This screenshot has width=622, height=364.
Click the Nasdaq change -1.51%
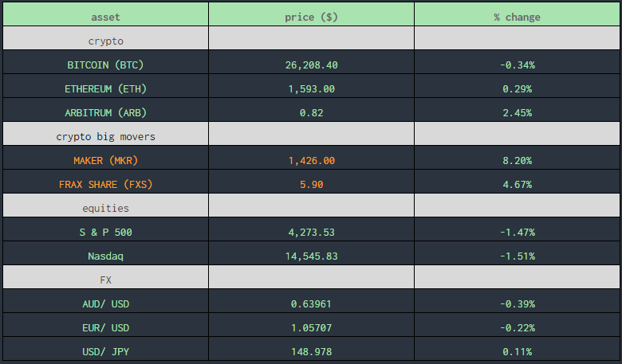pos(517,256)
